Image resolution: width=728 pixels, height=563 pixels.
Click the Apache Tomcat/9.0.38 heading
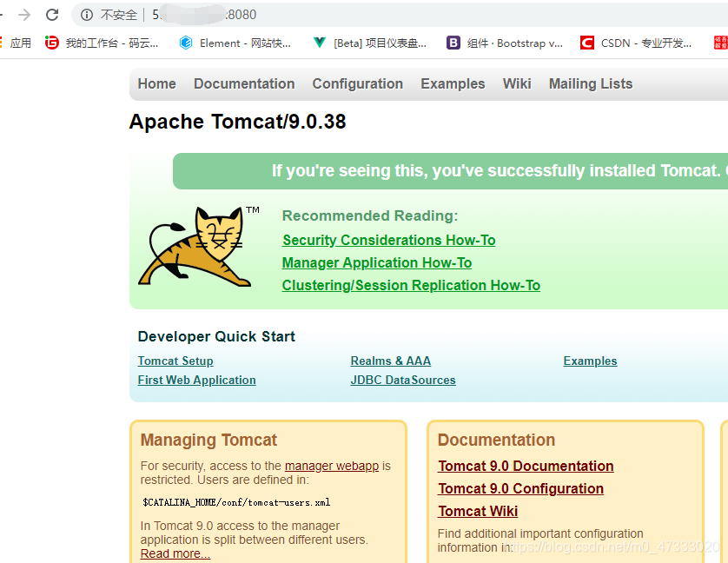pyautogui.click(x=238, y=122)
